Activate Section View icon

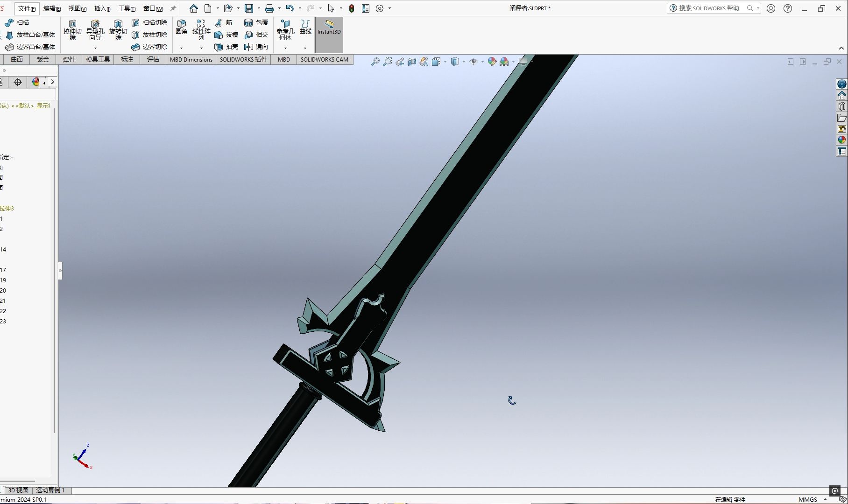coord(412,62)
